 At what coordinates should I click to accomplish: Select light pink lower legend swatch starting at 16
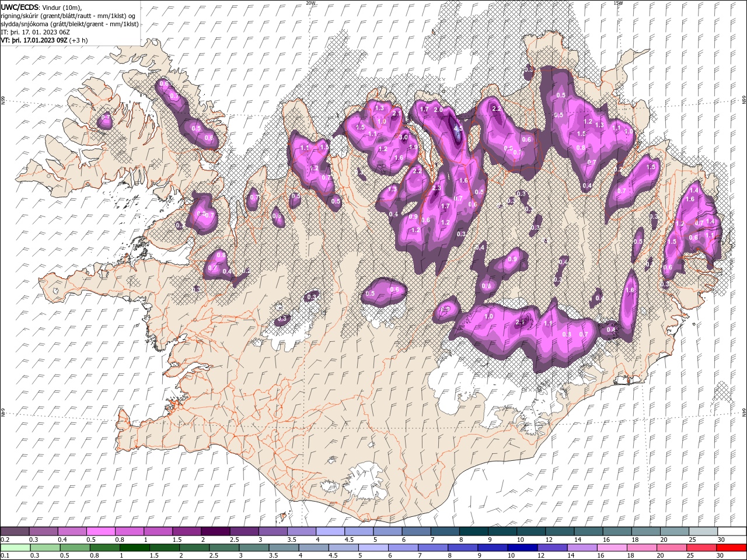pos(612,548)
